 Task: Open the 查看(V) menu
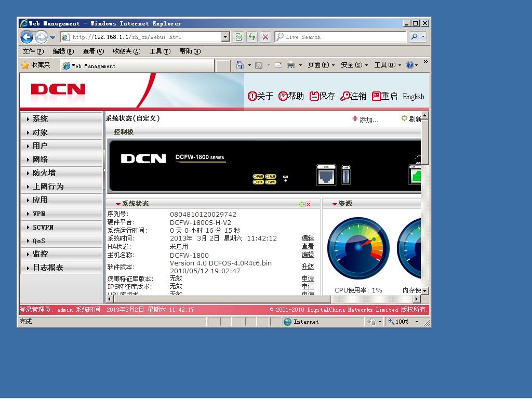(94, 51)
